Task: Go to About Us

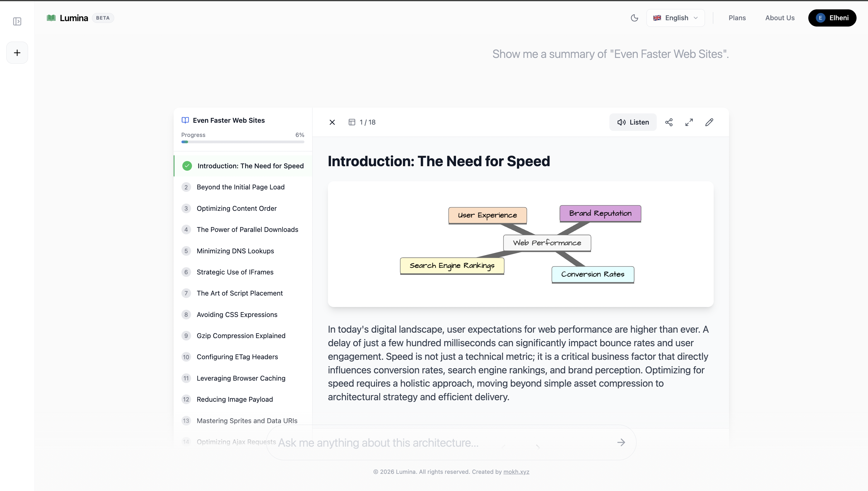Action: pos(779,18)
